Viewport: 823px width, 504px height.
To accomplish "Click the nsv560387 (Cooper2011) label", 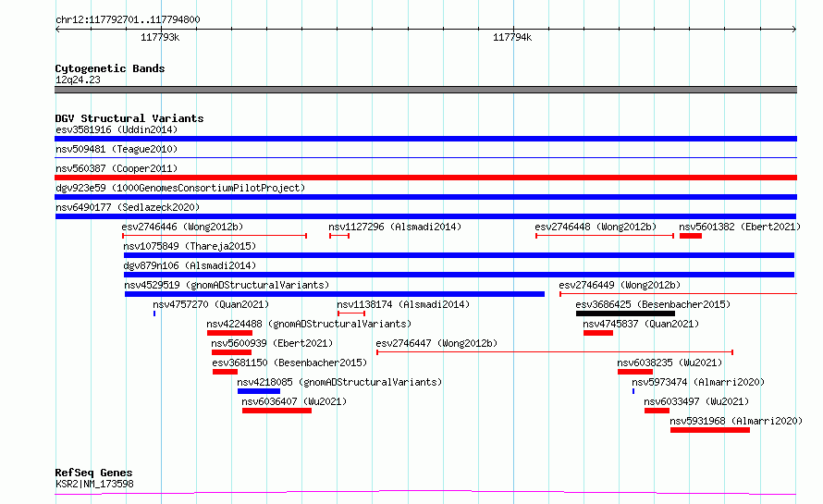I will click(117, 168).
